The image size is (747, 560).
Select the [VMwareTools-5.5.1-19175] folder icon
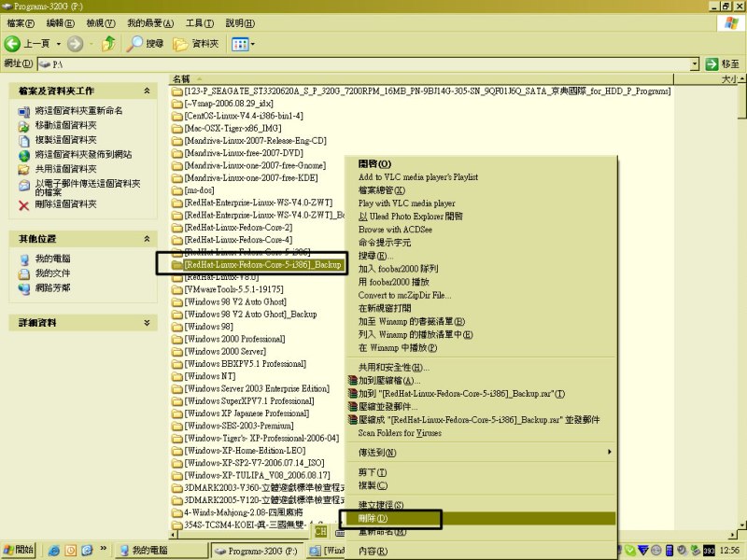tap(177, 289)
